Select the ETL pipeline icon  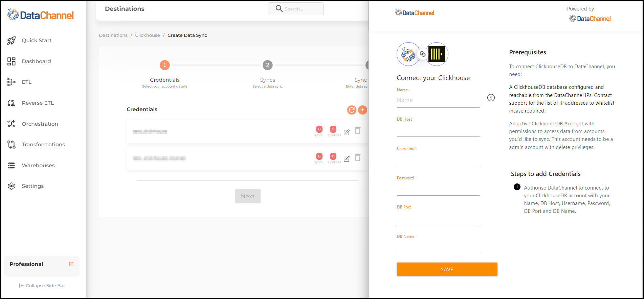[12, 82]
